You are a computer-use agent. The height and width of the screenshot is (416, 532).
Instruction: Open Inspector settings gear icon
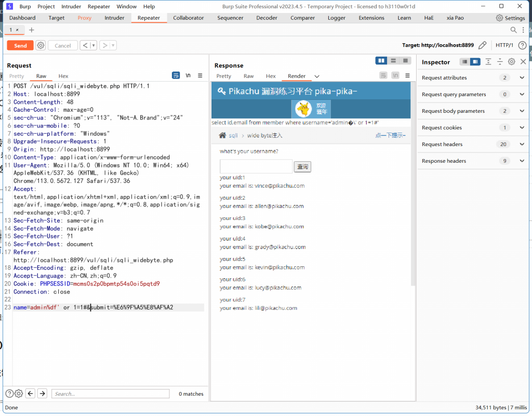(511, 62)
